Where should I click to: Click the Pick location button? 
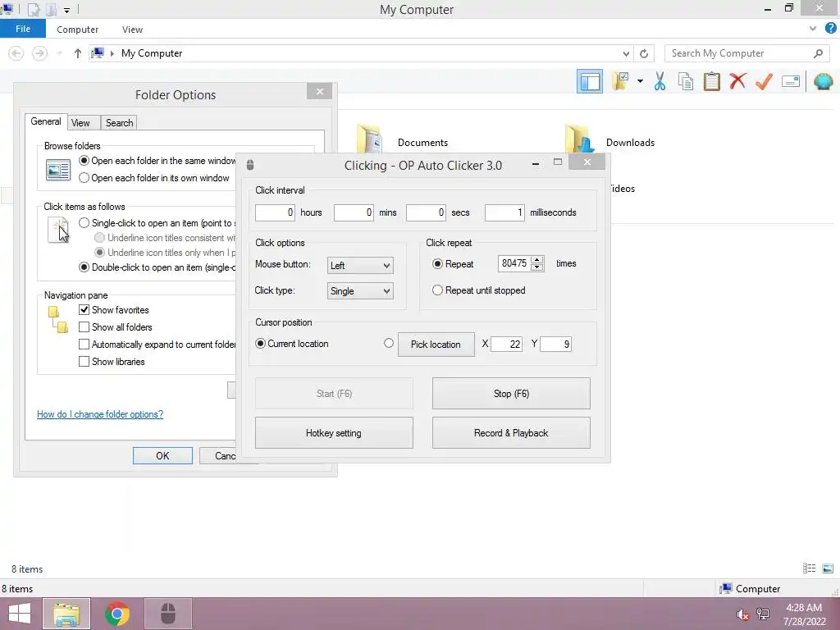coord(436,344)
